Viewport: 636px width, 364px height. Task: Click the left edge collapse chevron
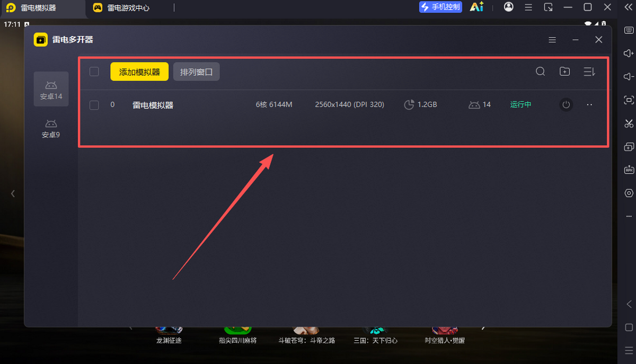click(x=13, y=194)
